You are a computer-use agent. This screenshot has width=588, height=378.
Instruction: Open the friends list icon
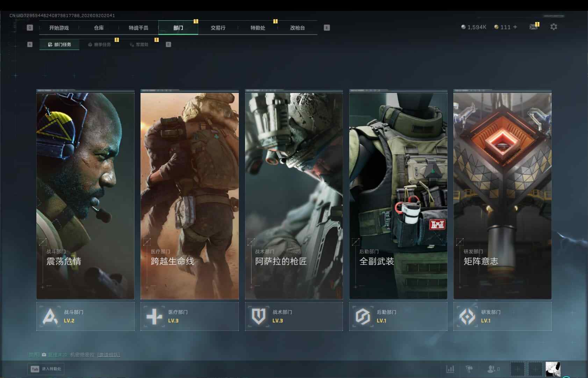click(x=491, y=369)
